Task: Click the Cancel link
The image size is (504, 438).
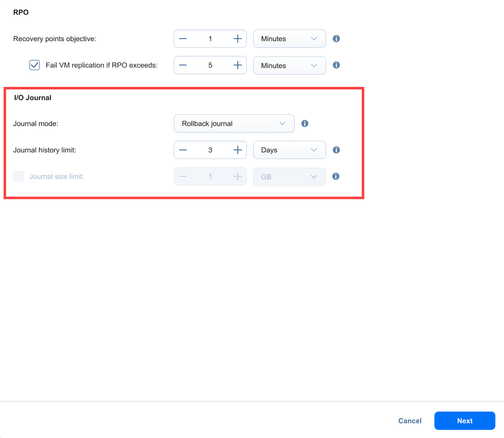Action: (409, 421)
